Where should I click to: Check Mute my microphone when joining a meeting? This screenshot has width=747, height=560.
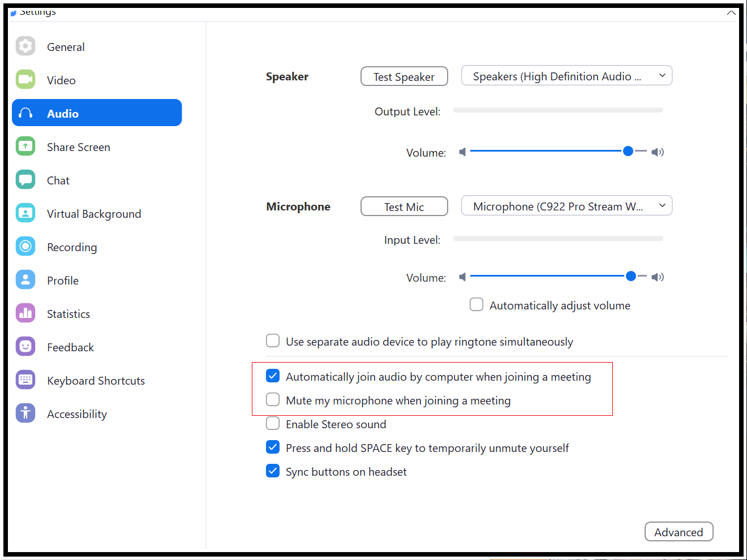[x=273, y=400]
